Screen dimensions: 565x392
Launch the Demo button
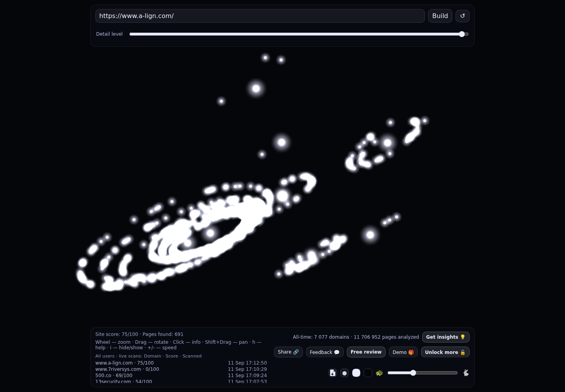(x=403, y=352)
